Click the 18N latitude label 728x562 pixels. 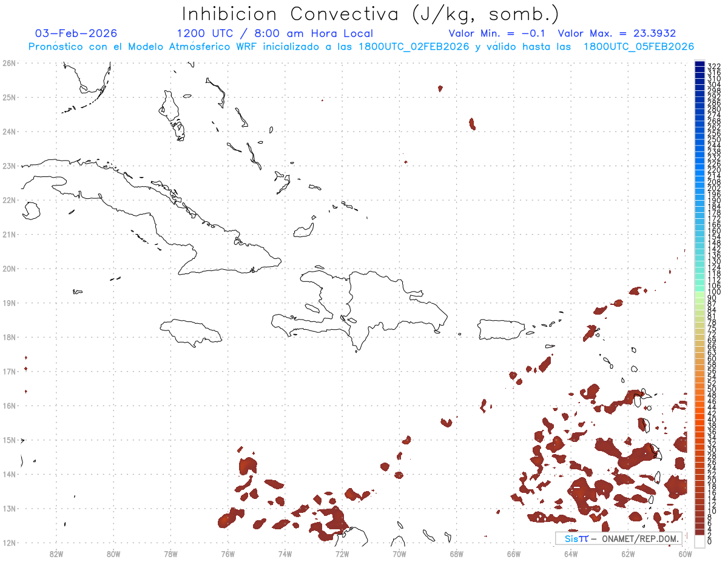coord(8,337)
